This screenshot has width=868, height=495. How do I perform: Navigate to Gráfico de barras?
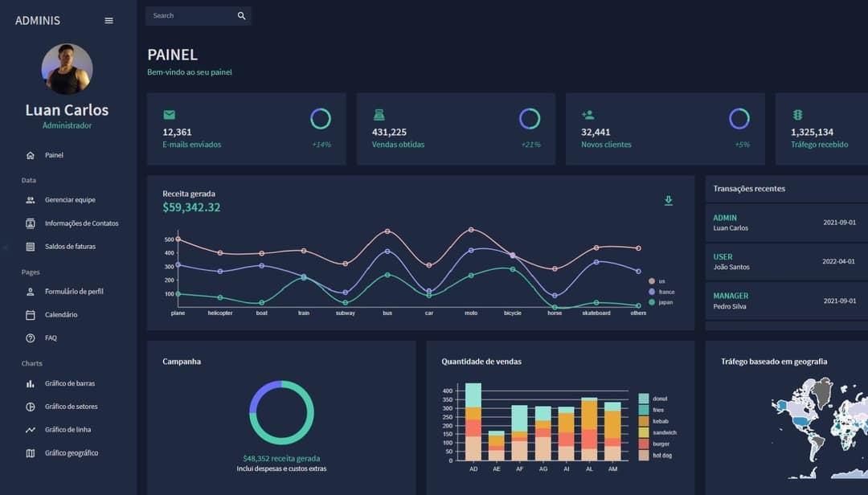[x=70, y=384]
